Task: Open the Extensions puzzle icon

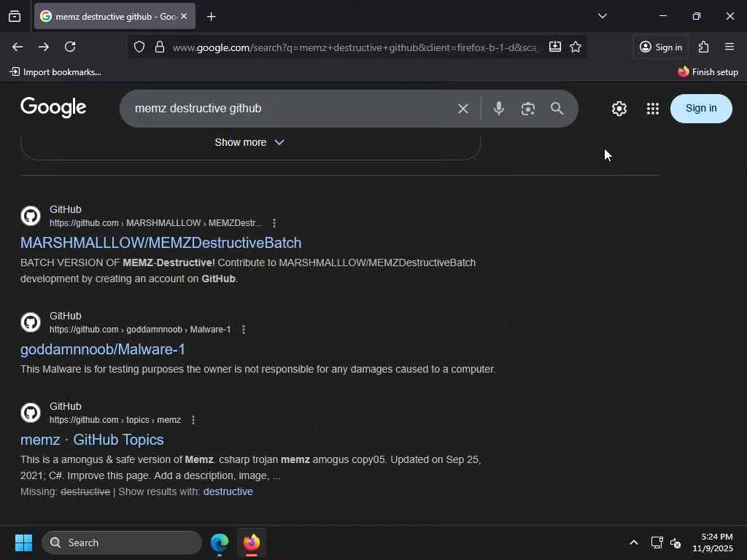Action: (703, 47)
